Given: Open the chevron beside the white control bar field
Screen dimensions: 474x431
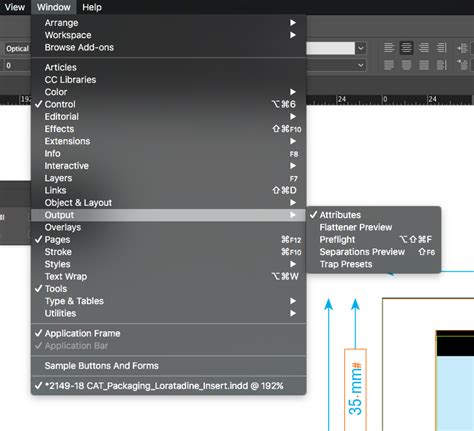Looking at the screenshot, I should (x=361, y=48).
